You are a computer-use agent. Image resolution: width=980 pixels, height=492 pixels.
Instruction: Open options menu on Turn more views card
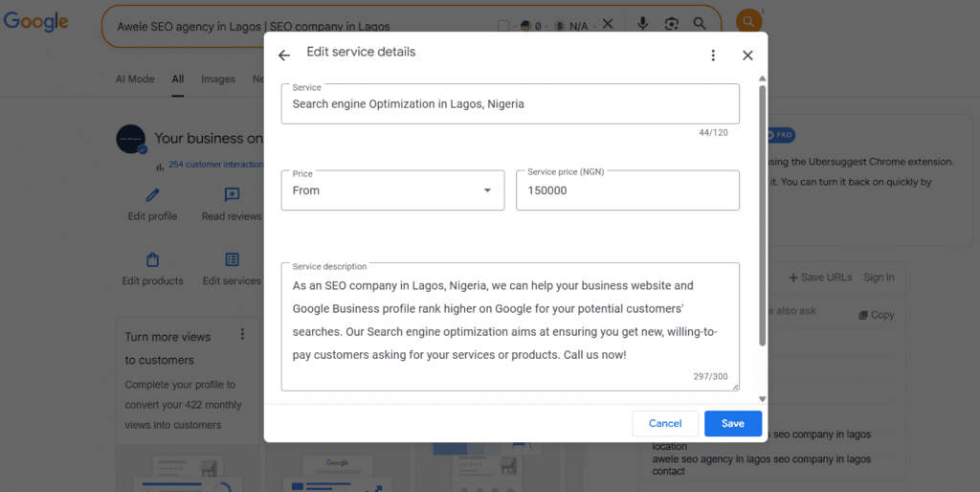(242, 334)
